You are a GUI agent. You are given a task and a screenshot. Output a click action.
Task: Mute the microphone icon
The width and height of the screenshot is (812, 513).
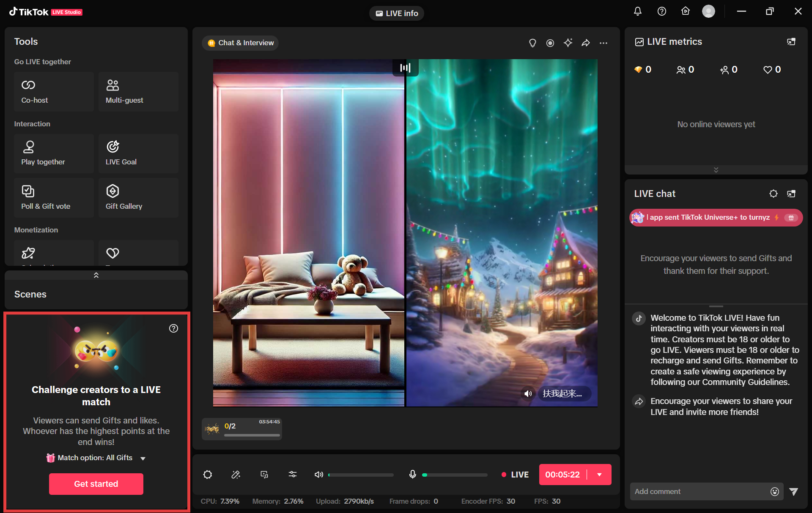pos(412,474)
